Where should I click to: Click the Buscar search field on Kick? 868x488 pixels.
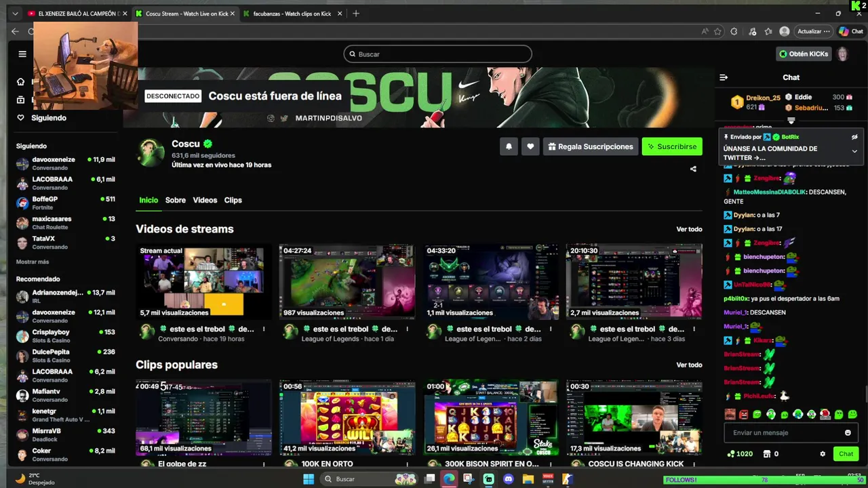click(x=437, y=54)
